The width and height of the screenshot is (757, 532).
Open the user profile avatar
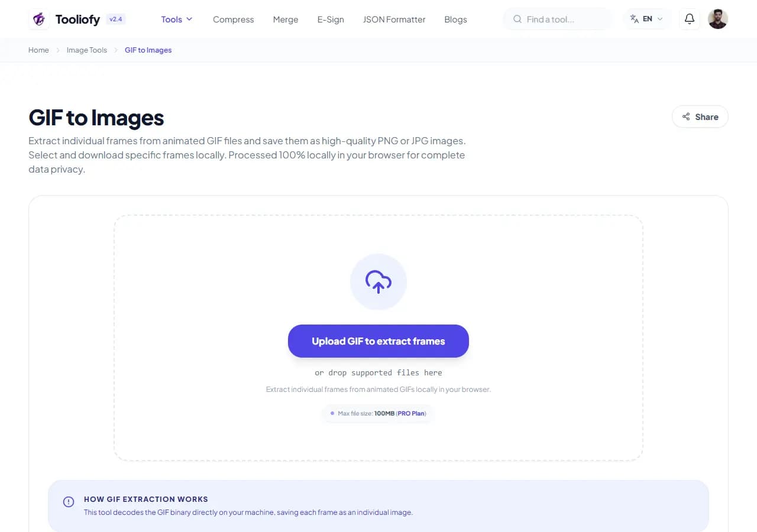pos(718,19)
